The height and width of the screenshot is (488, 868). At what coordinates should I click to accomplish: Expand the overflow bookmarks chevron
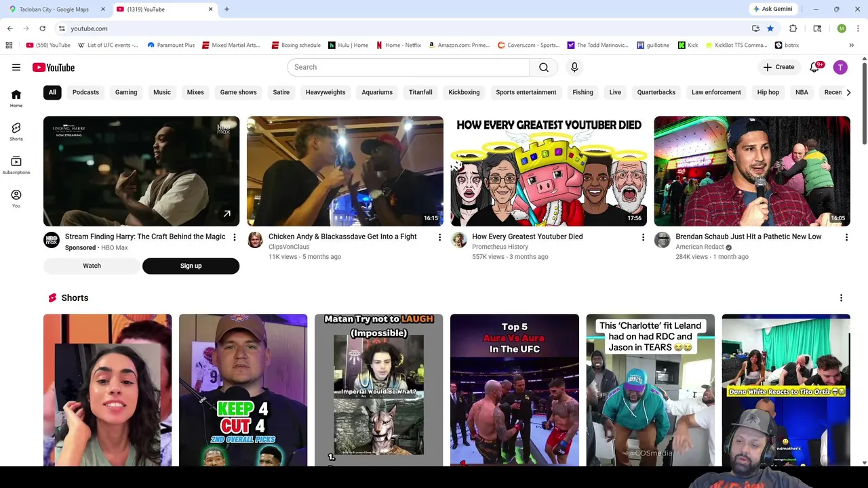[x=851, y=45]
